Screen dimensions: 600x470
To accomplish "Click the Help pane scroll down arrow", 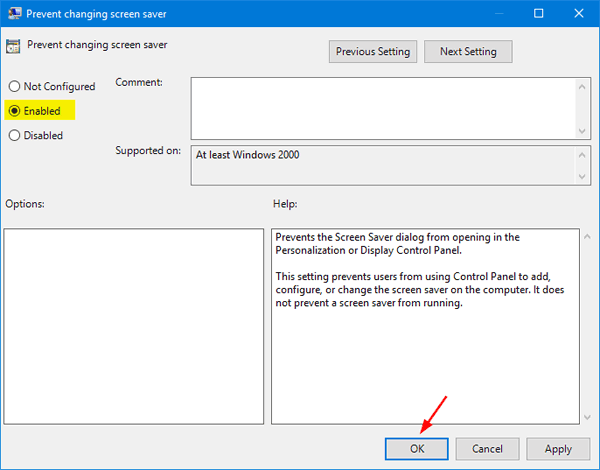I will pyautogui.click(x=587, y=417).
